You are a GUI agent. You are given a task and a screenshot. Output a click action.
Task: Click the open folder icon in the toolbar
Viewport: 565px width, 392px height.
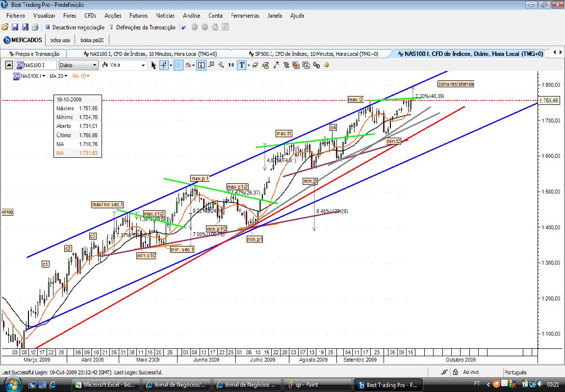coord(5,27)
